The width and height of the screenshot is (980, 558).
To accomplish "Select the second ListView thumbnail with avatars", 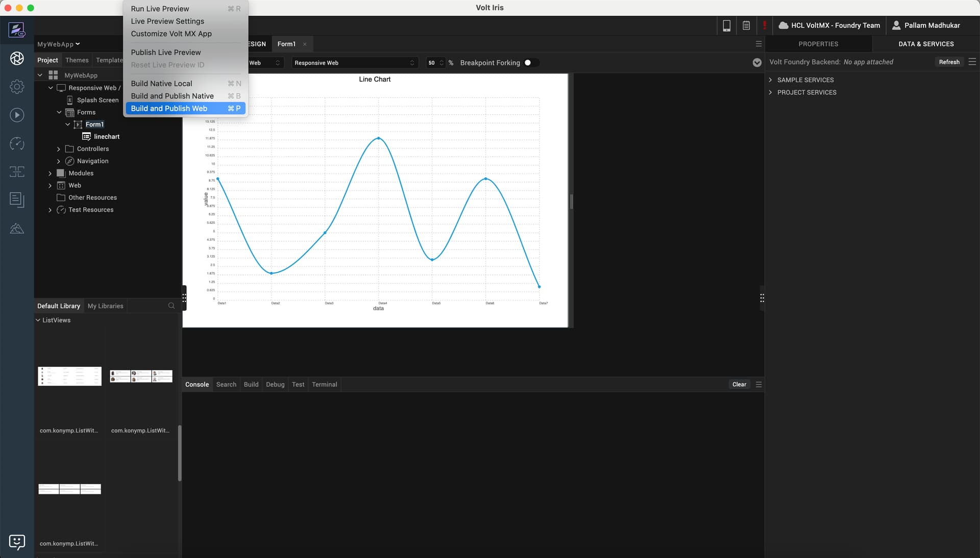I will point(141,376).
